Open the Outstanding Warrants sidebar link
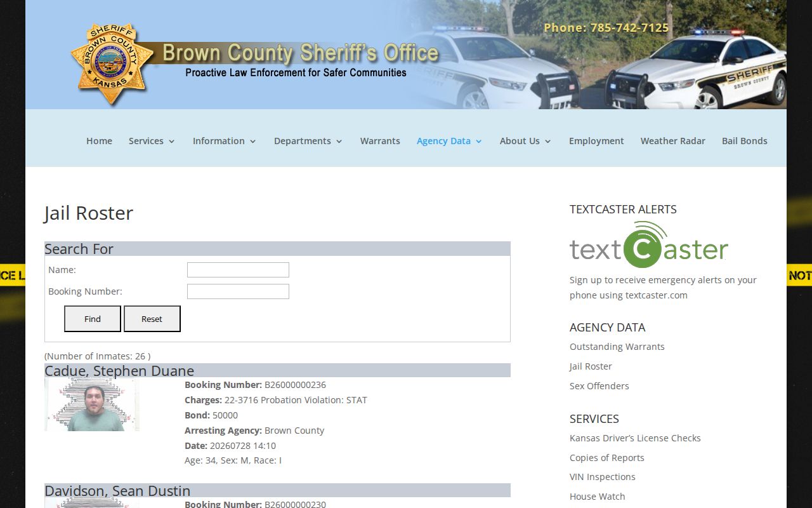 point(617,347)
